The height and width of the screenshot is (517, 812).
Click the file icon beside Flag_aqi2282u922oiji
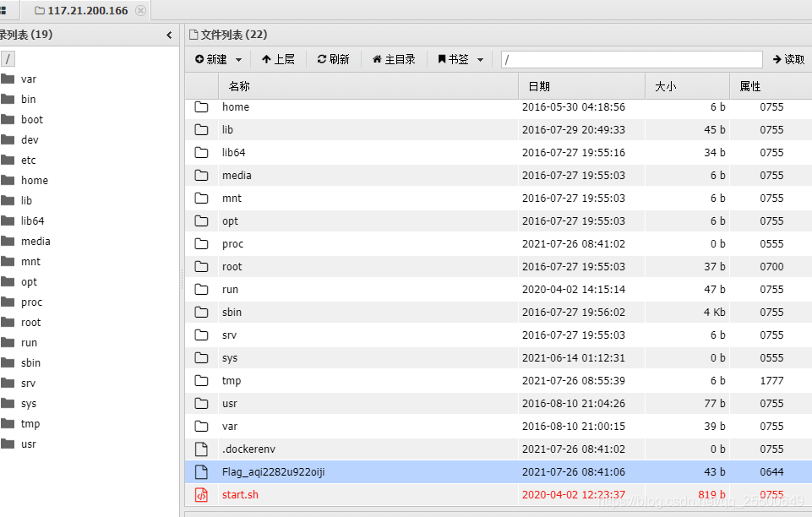pyautogui.click(x=201, y=471)
